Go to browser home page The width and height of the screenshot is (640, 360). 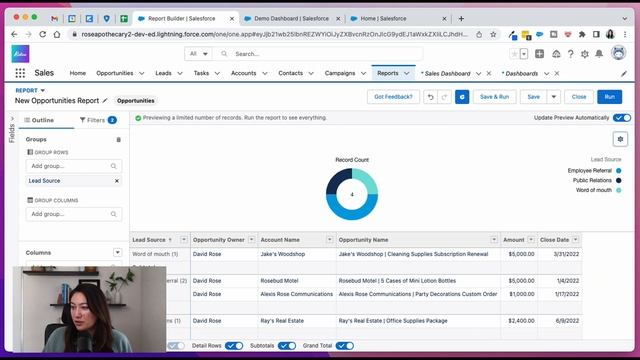coord(57,34)
